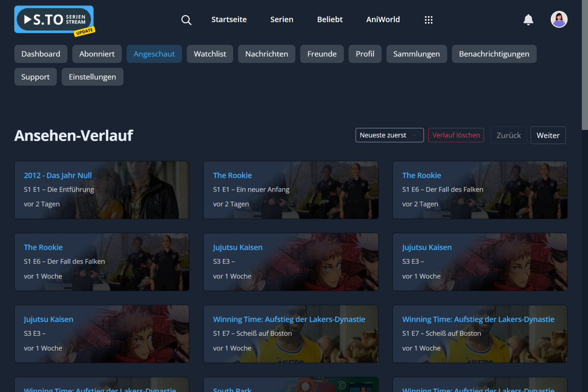Expand the Neueste zuerst sort dropdown
The width and height of the screenshot is (588, 392).
389,135
